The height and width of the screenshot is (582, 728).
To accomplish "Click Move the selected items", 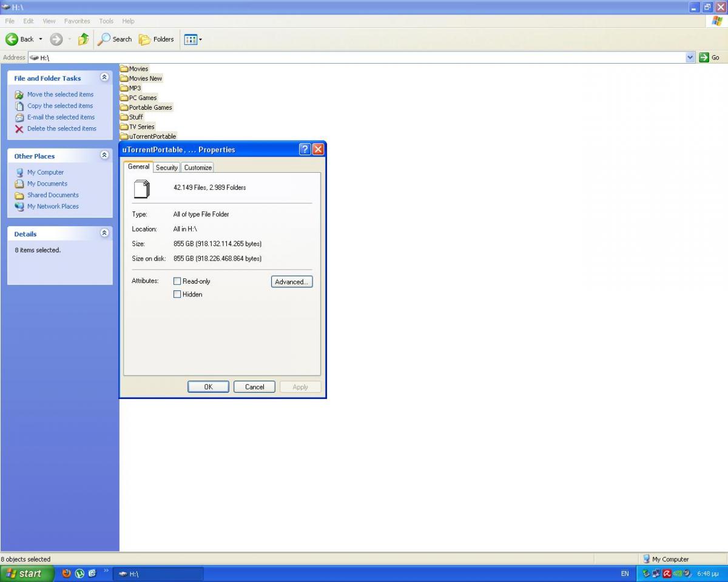I will click(x=60, y=95).
